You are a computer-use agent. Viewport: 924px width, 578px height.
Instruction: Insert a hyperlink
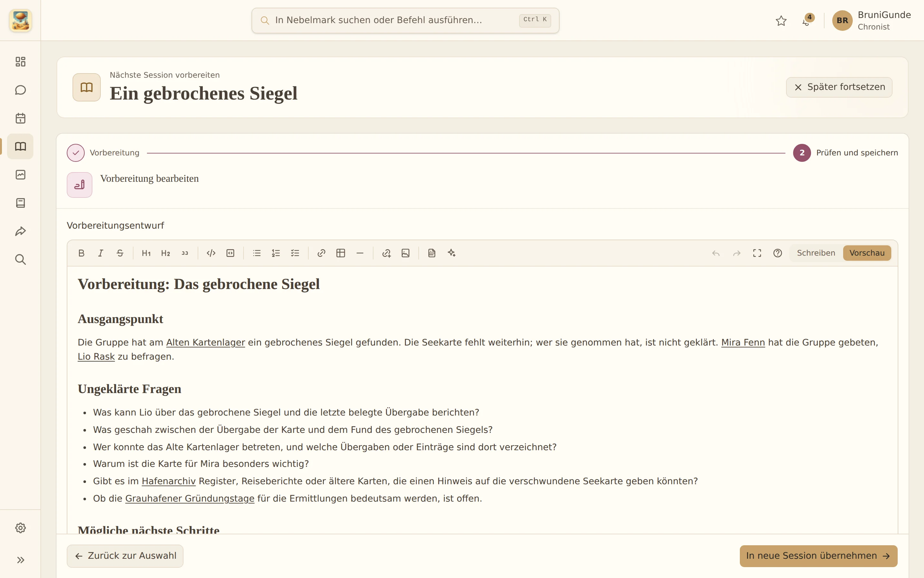pos(321,253)
